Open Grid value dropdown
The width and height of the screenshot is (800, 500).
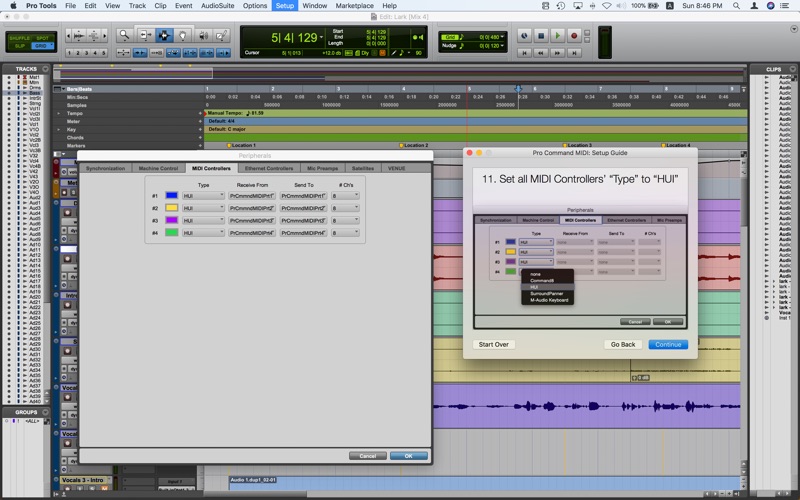coord(503,37)
